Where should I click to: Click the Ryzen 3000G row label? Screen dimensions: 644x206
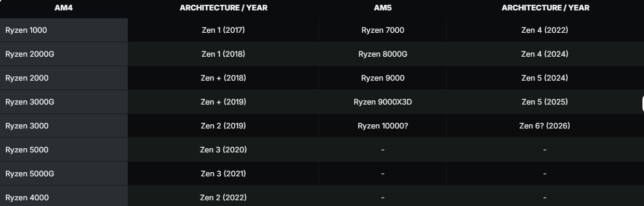(64, 102)
